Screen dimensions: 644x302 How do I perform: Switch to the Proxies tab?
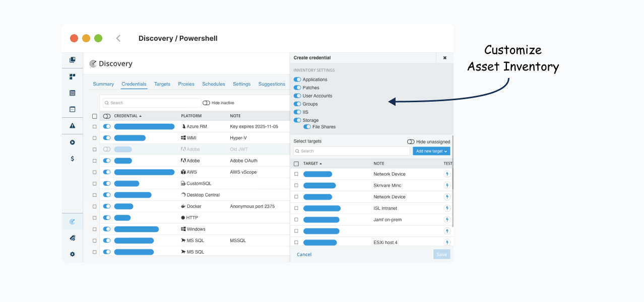point(186,84)
